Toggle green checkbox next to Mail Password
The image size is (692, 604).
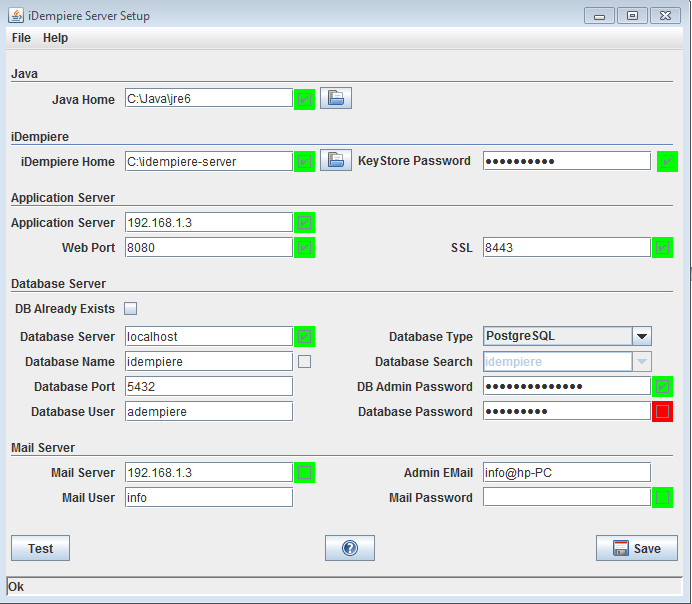(662, 498)
